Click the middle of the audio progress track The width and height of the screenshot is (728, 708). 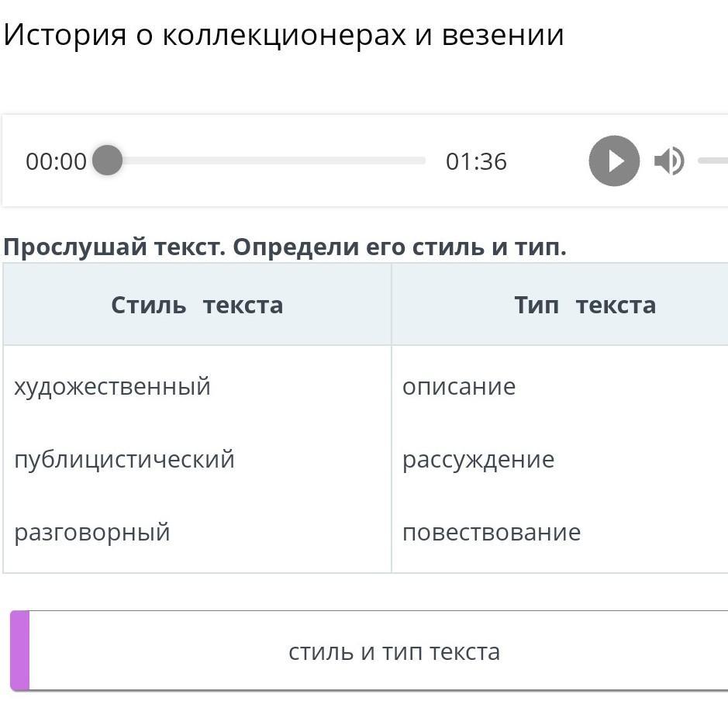coord(267,161)
